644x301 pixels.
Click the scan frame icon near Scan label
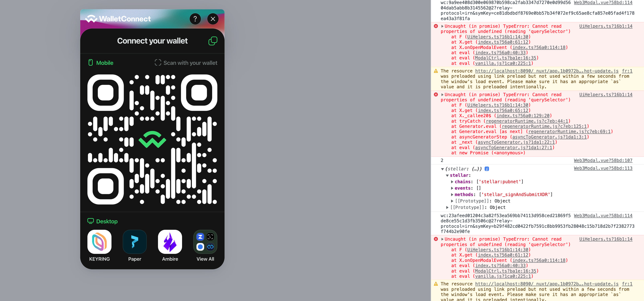[x=158, y=63]
